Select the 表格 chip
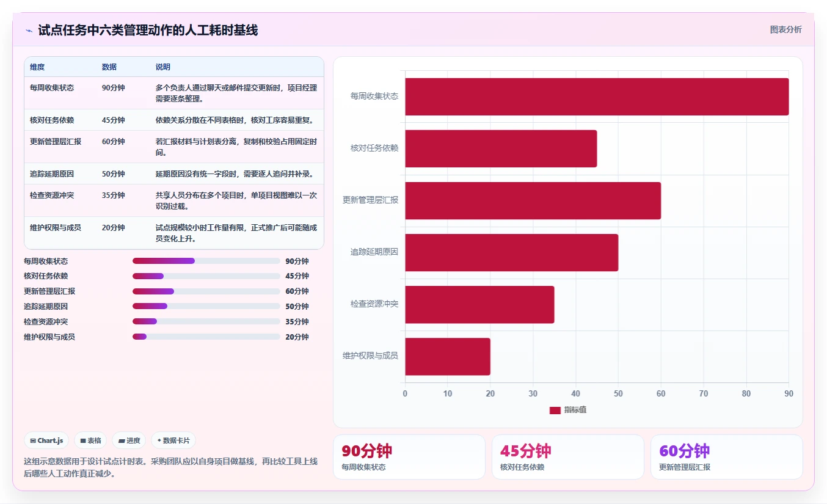The image size is (827, 504). (90, 440)
